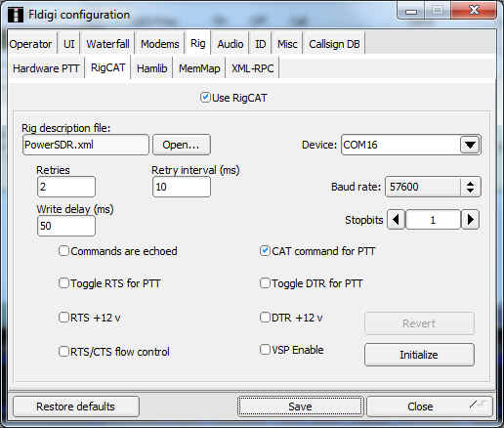
Task: Open the Device COM16 dropdown arrow
Action: (x=470, y=145)
